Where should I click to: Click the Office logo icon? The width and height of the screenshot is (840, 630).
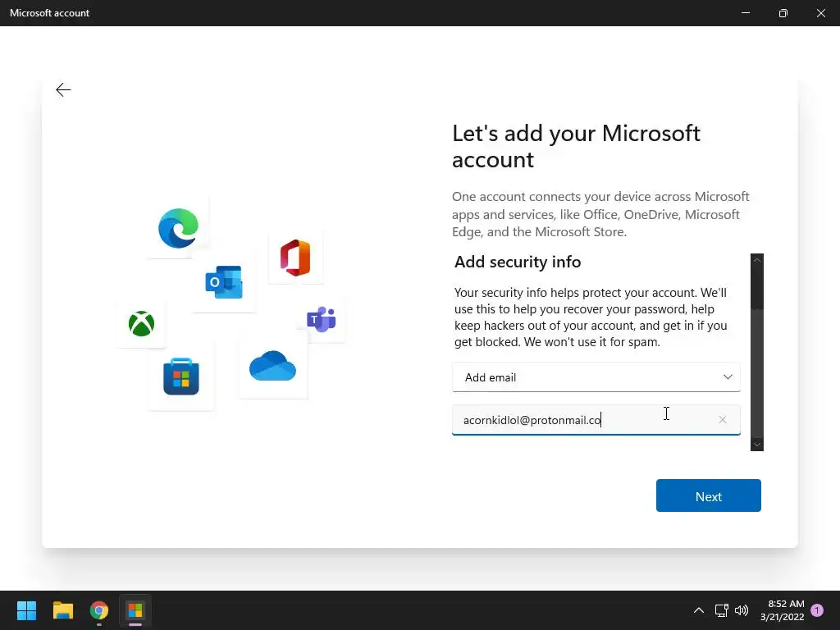(x=295, y=258)
